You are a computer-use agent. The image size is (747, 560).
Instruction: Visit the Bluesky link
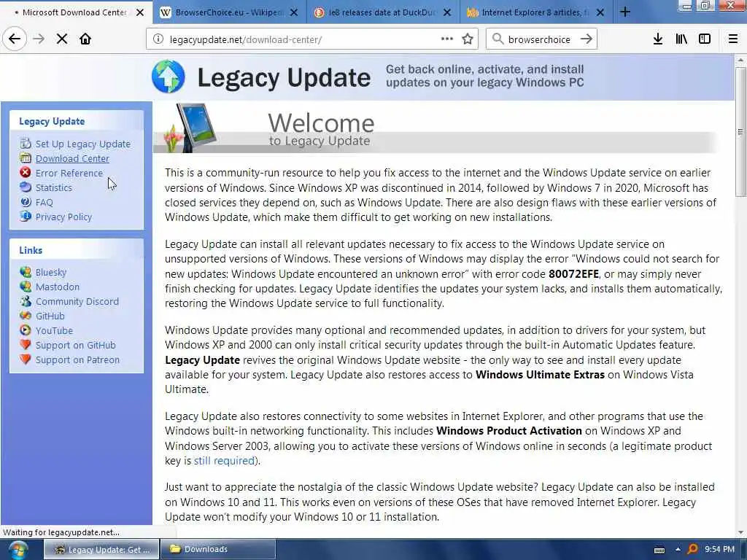tap(51, 273)
